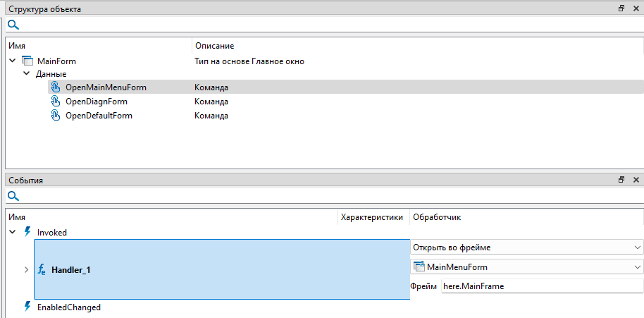Click the search magnifier in Структура объекта panel
Image resolution: width=644 pixels, height=318 pixels.
point(13,25)
